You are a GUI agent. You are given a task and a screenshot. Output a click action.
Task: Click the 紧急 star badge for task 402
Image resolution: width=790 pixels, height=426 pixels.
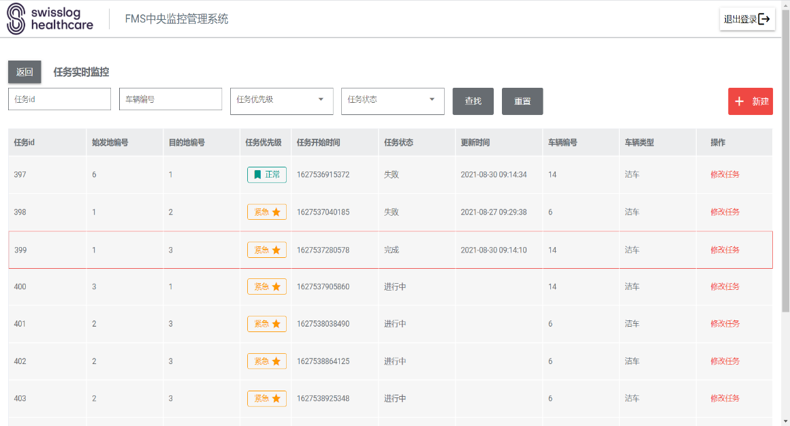coord(267,361)
